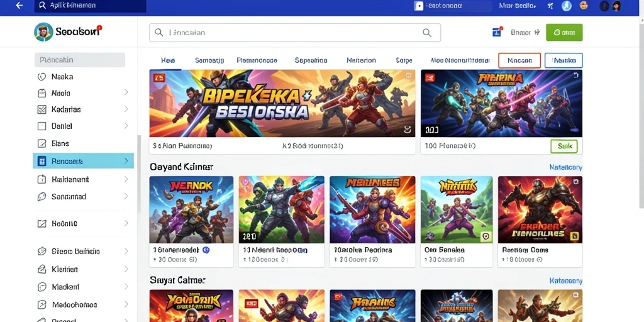Click the Sanoamad chat bubble icon
The height and width of the screenshot is (322, 644).
pyautogui.click(x=42, y=197)
